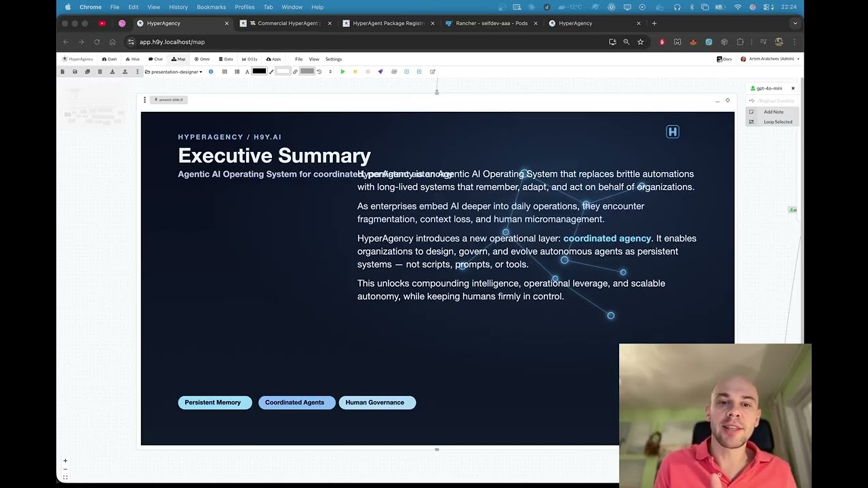Click the history undo toolbar icon
The height and width of the screenshot is (488, 868).
coord(319,71)
